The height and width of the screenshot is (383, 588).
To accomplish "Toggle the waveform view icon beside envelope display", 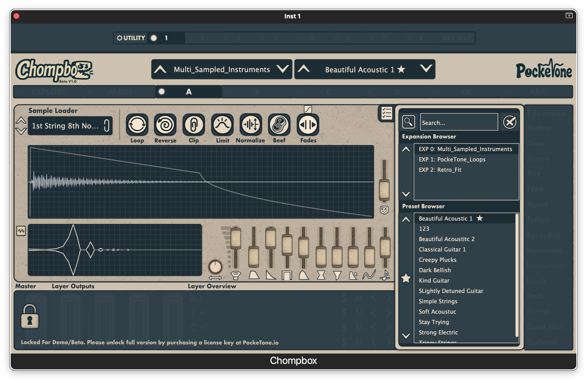I will pos(21,231).
